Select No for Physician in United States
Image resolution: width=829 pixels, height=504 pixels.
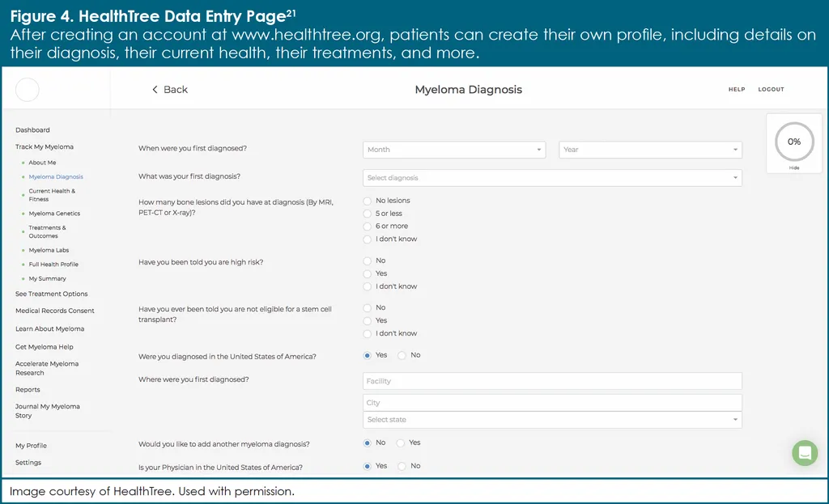coord(402,467)
